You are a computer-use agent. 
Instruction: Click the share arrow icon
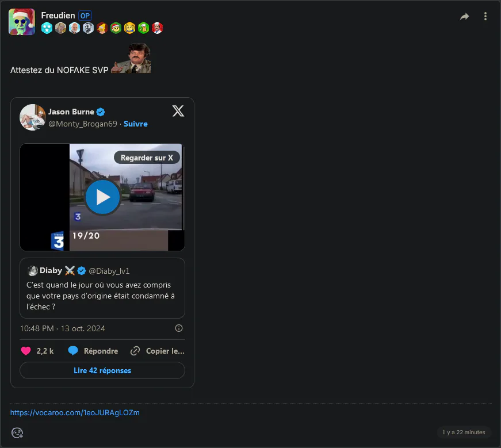pyautogui.click(x=464, y=16)
